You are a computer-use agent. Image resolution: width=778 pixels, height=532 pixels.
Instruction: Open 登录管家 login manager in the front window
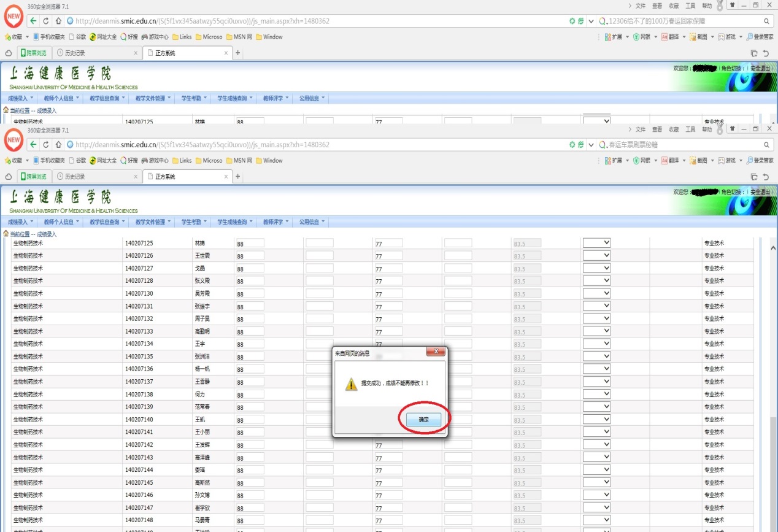click(760, 161)
